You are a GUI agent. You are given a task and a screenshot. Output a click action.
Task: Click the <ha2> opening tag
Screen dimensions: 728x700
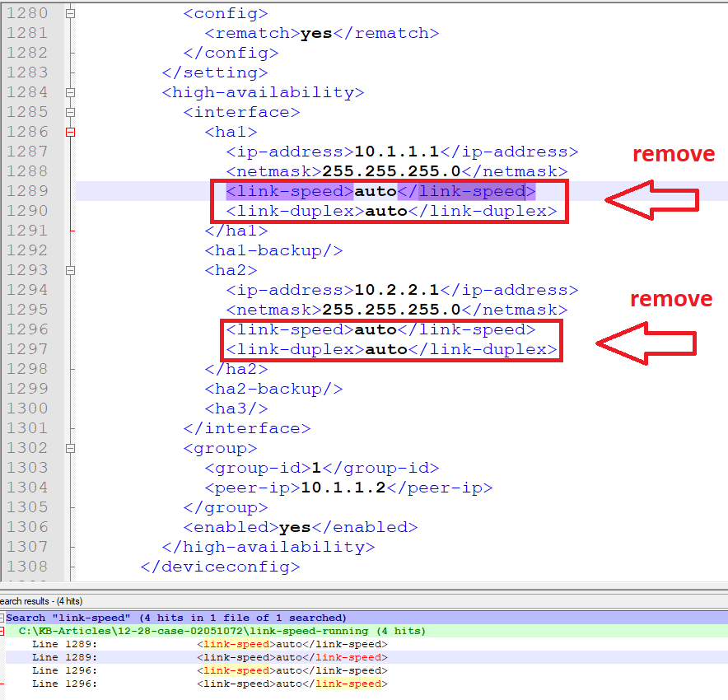(231, 270)
